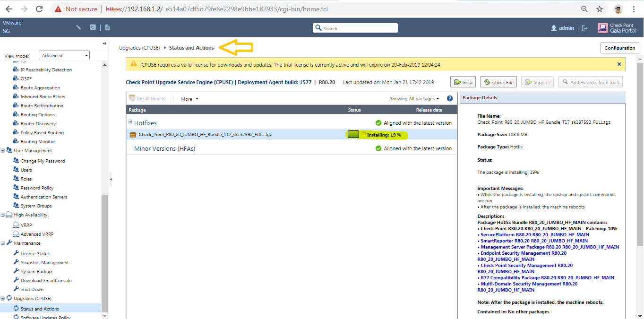Screen dimensions: 644x319
Task: Open Authentication Servers page
Action: pos(44,197)
